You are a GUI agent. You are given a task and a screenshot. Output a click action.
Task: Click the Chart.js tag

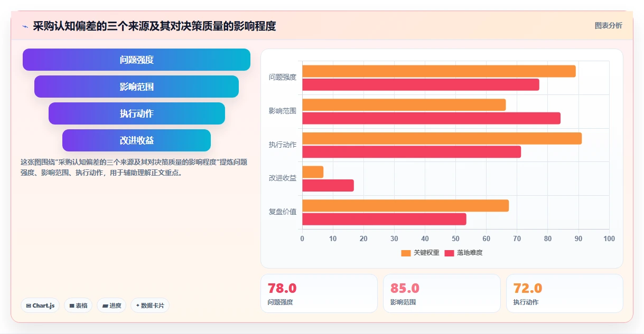(40, 306)
